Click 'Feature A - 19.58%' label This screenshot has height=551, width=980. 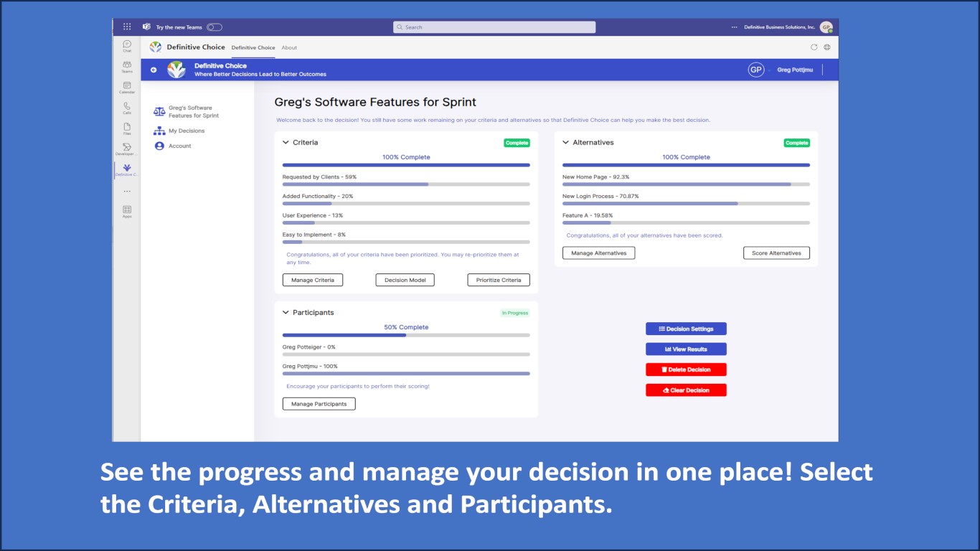[588, 215]
